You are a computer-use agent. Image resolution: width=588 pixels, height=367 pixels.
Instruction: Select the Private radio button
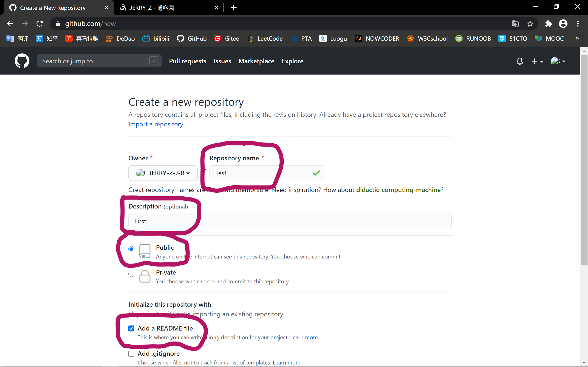(x=131, y=274)
